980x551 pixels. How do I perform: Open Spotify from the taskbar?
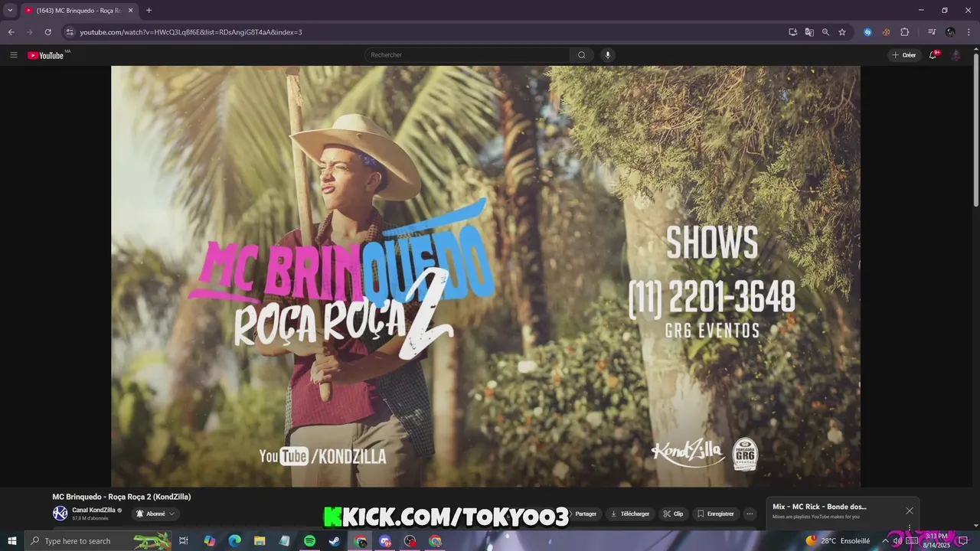309,541
